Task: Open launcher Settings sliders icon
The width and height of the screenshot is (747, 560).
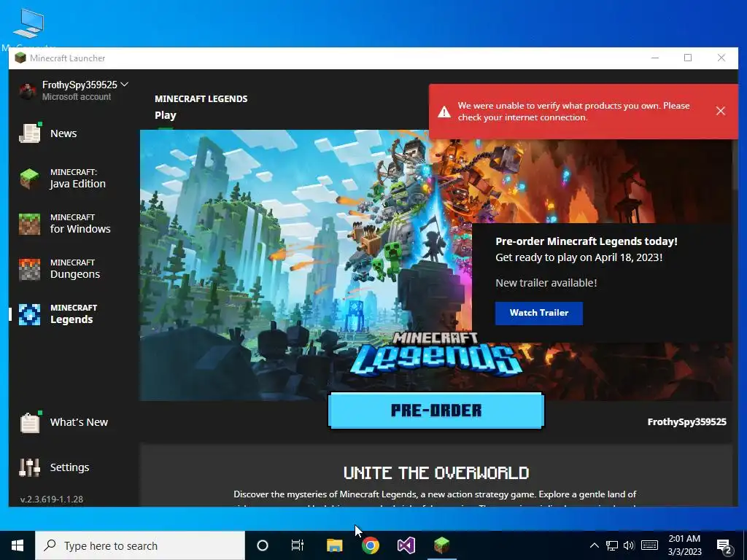Action: (x=29, y=467)
